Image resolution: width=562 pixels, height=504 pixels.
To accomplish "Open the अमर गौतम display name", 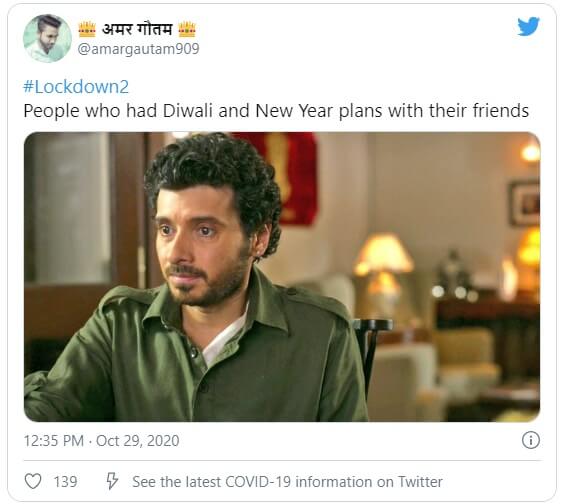I will (x=137, y=29).
